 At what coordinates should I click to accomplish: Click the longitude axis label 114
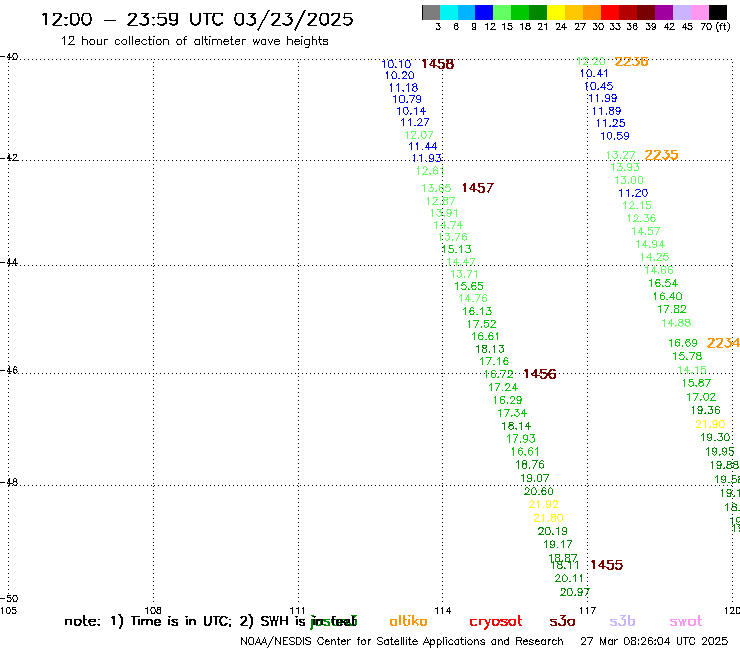[x=443, y=610]
